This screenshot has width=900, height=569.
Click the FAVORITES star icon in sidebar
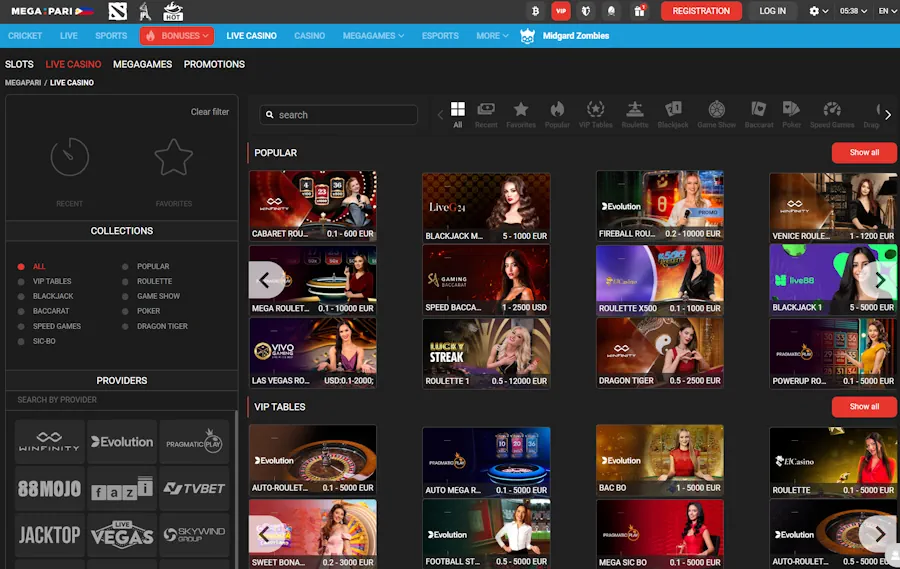pyautogui.click(x=173, y=157)
